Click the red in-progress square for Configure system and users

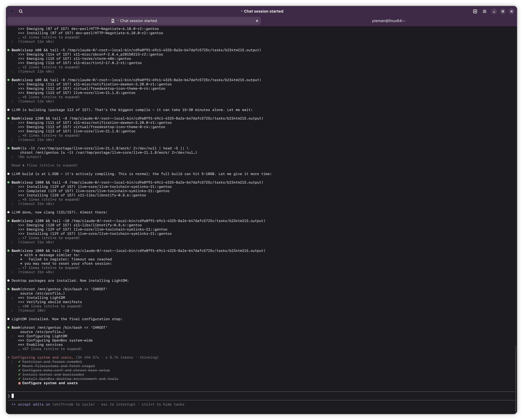[19, 383]
